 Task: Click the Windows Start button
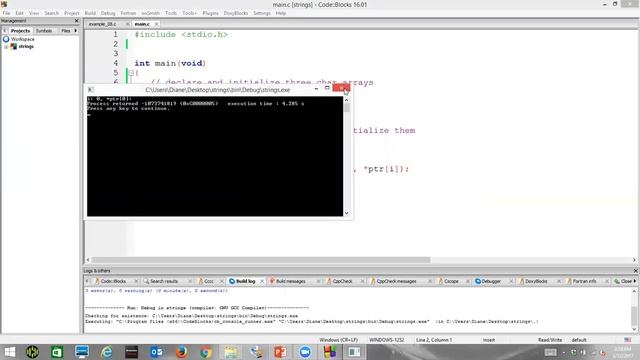pos(9,352)
